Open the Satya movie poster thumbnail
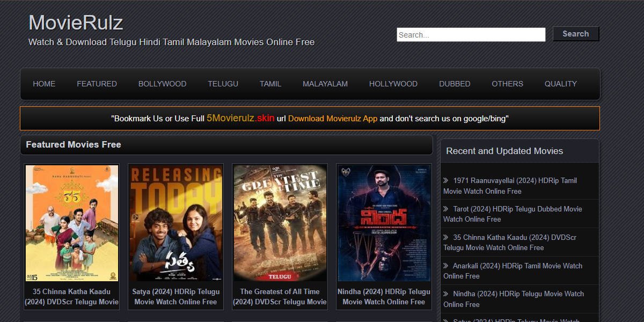The height and width of the screenshot is (322, 644). coord(175,223)
